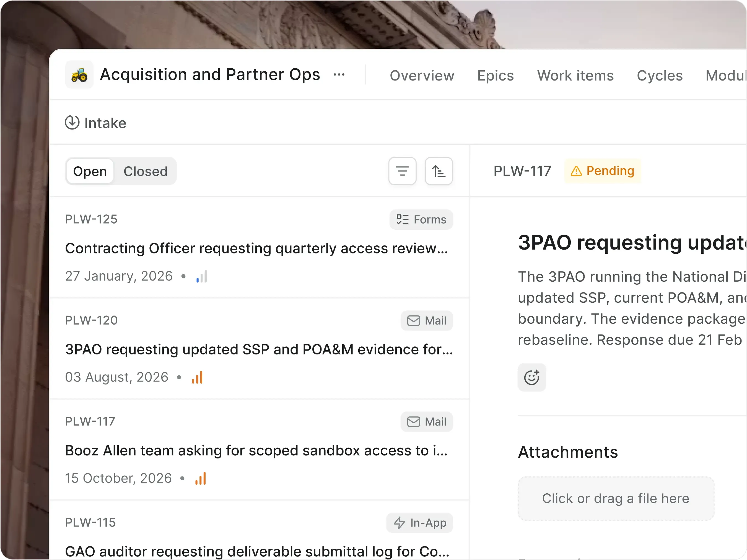The width and height of the screenshot is (747, 560).
Task: Open the Modules tab
Action: tap(726, 75)
